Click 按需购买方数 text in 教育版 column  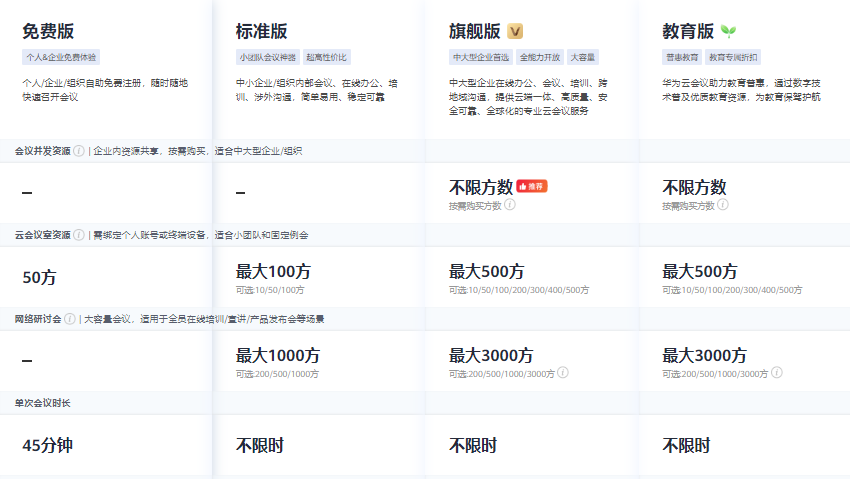[x=688, y=206]
